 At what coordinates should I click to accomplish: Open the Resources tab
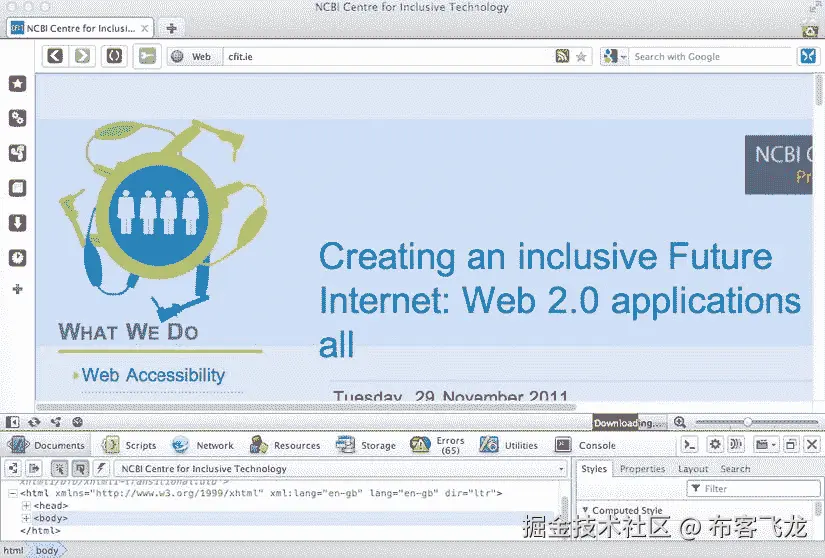point(285,445)
